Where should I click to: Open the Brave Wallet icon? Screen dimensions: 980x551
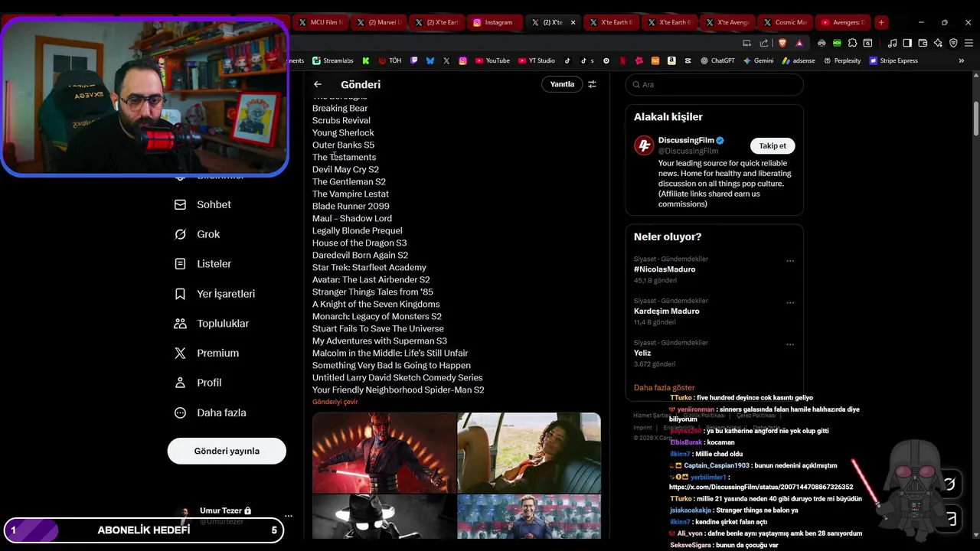click(x=923, y=43)
